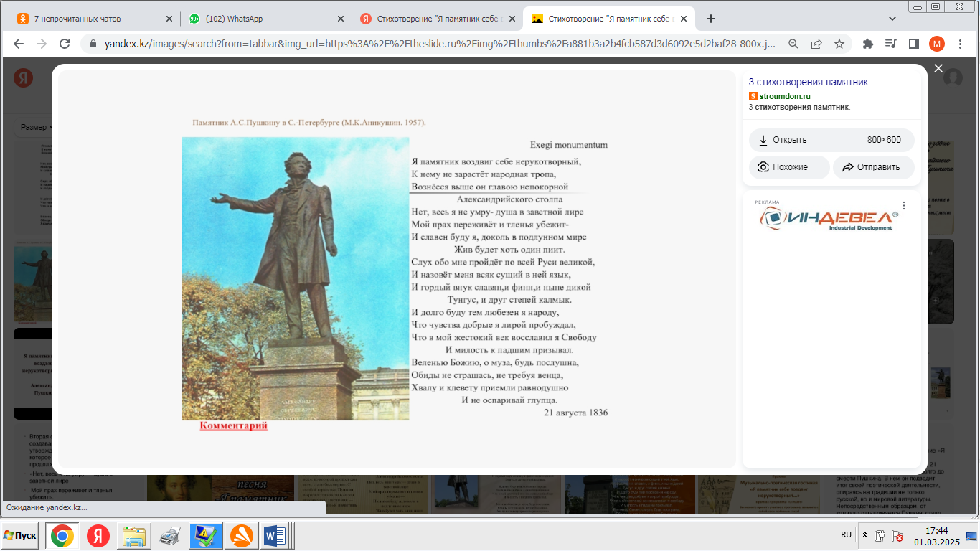Share this page from the address bar
The width and height of the screenshot is (980, 551).
coord(816,44)
